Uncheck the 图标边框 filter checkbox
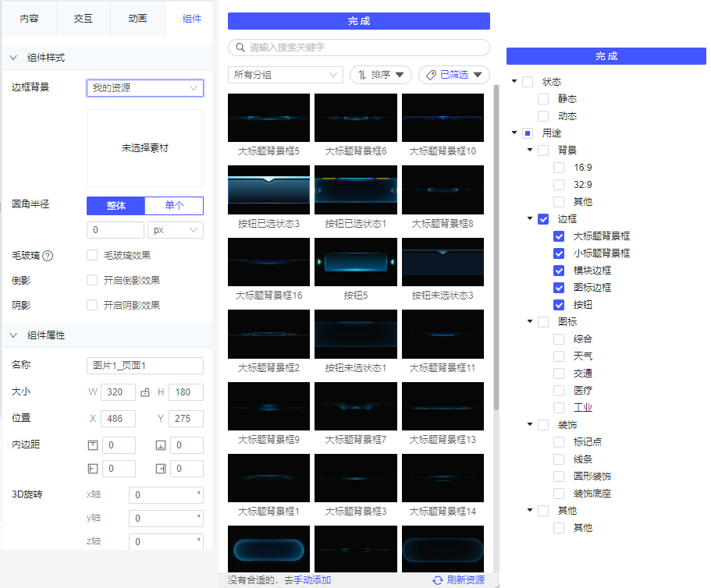Image resolution: width=711 pixels, height=588 pixels. pyautogui.click(x=559, y=288)
